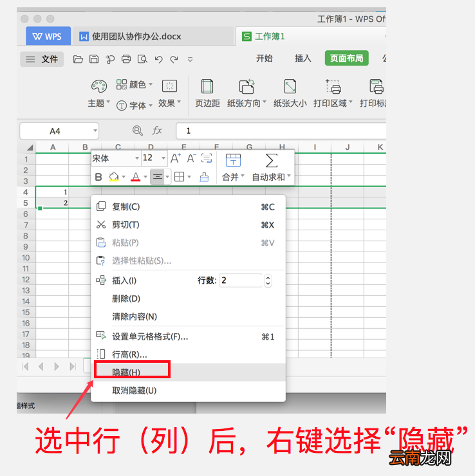Go to first sheet arrow

[26, 367]
